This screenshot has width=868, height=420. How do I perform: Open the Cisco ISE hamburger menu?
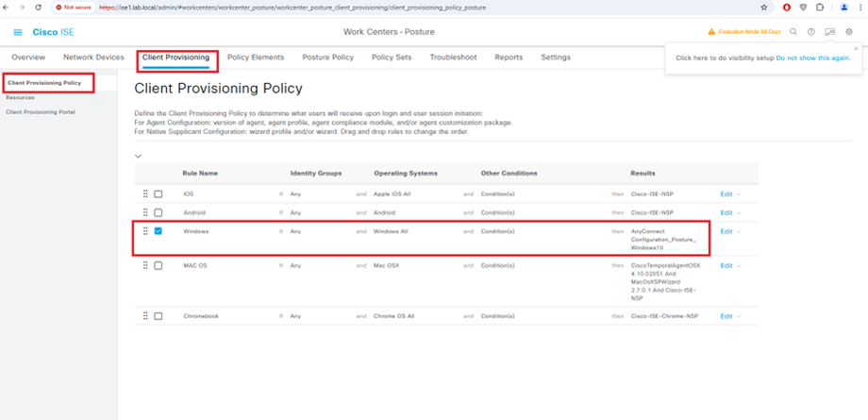click(x=18, y=32)
